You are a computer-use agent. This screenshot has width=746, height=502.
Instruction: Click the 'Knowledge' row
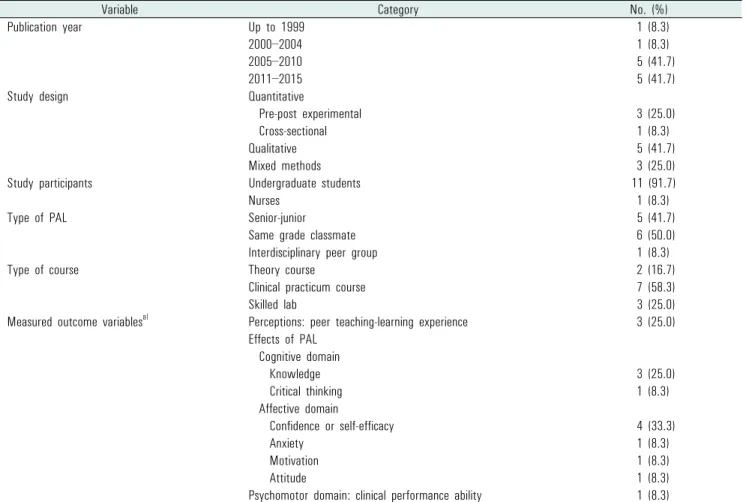(295, 374)
